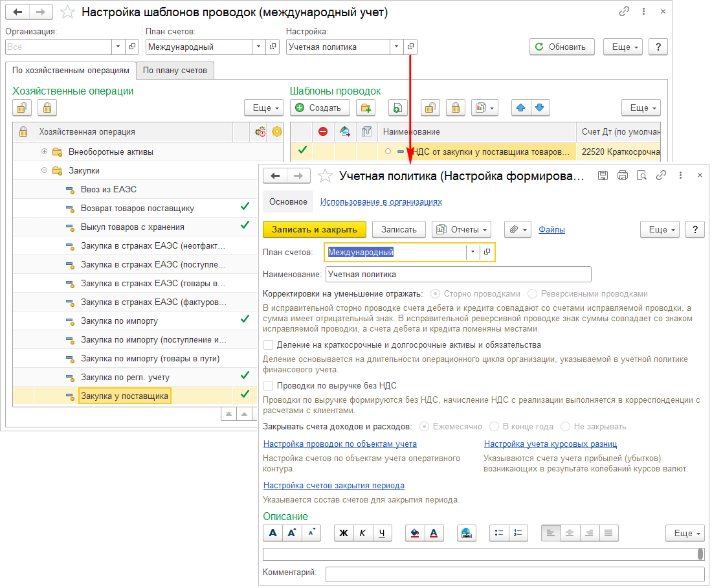Click the Записать и закрыть button

pyautogui.click(x=314, y=229)
